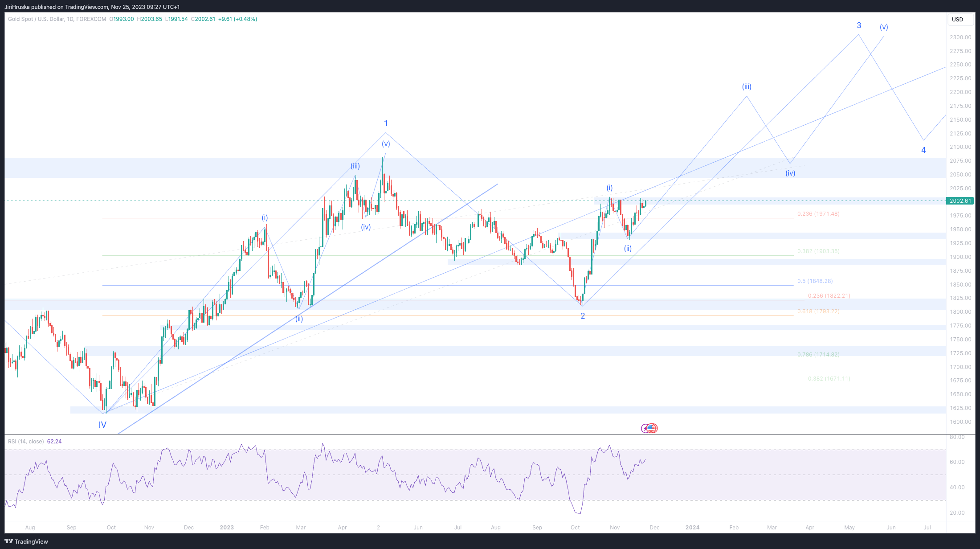Select the 0.5 (1848.28) Fibonacci level label

(815, 281)
